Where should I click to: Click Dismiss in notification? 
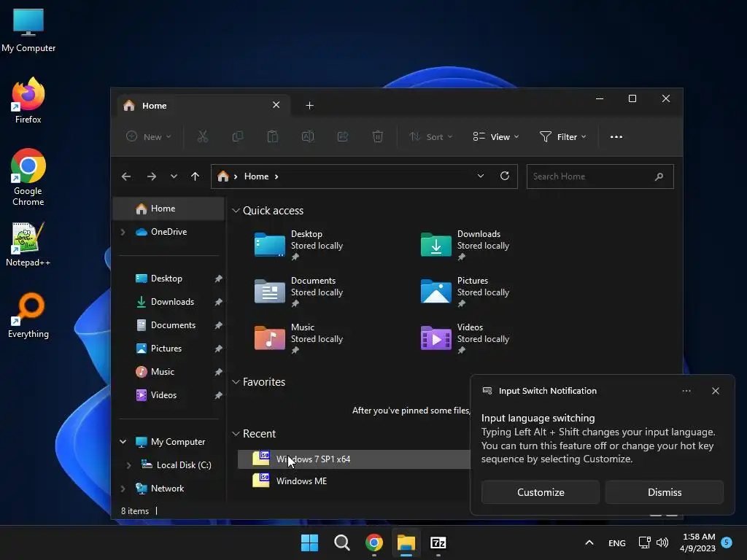[665, 492]
